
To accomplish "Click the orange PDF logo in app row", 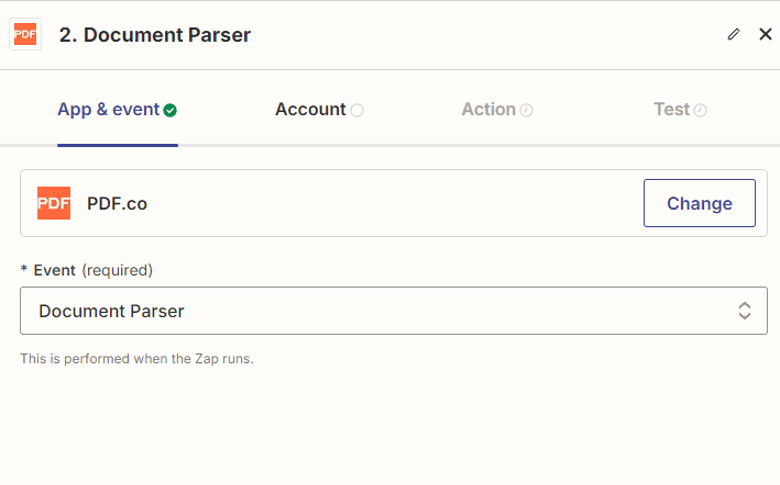I will click(54, 203).
